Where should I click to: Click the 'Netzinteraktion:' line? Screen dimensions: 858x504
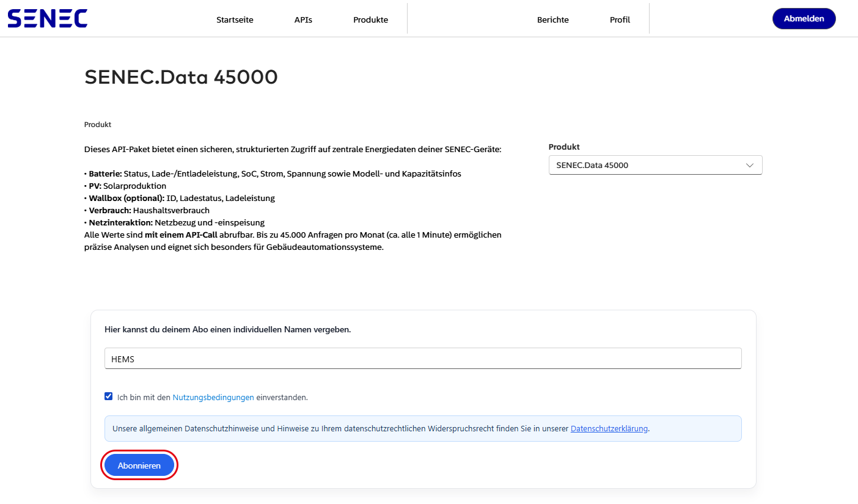pyautogui.click(x=174, y=222)
